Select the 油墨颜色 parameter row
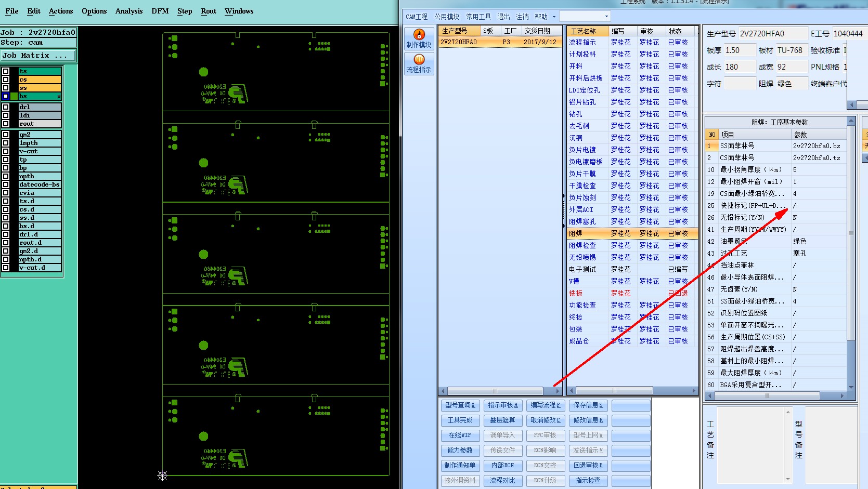The image size is (868, 489). tap(776, 242)
